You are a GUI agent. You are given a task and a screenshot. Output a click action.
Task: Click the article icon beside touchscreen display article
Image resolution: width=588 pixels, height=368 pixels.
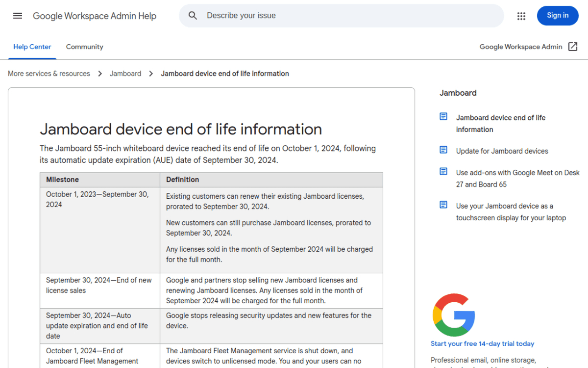[443, 205]
